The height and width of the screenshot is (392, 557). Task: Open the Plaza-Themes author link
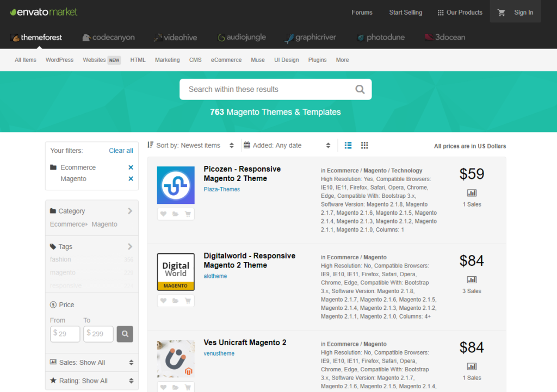pos(221,189)
